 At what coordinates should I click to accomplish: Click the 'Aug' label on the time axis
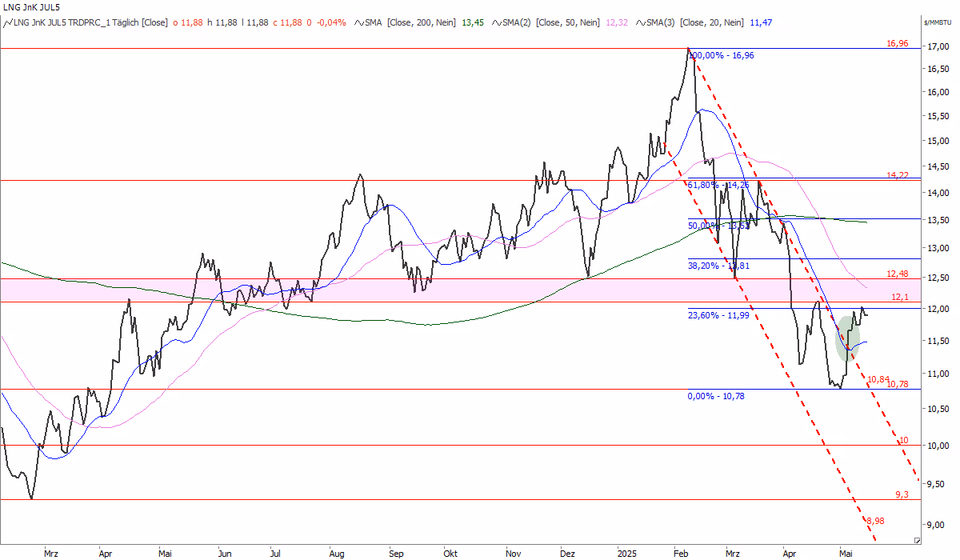(336, 553)
